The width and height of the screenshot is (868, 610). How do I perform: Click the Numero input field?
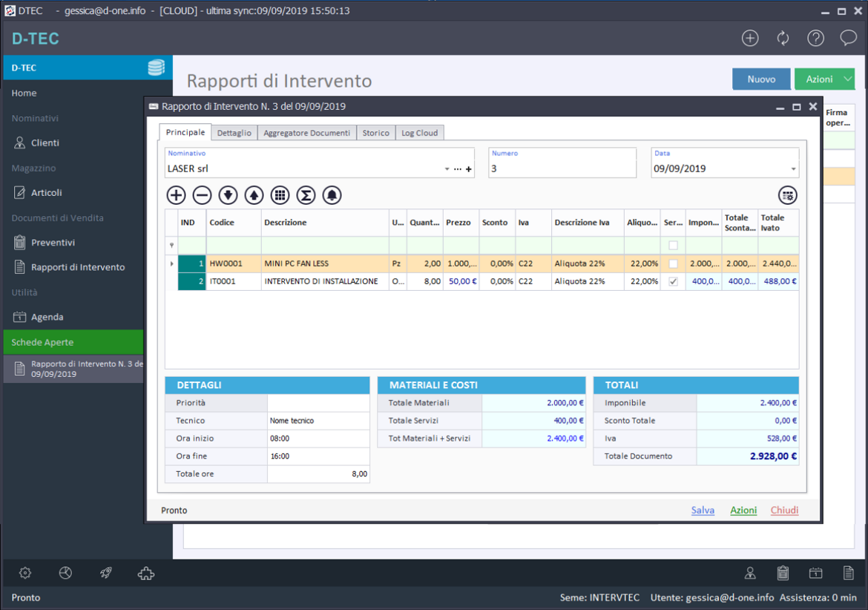(x=562, y=169)
